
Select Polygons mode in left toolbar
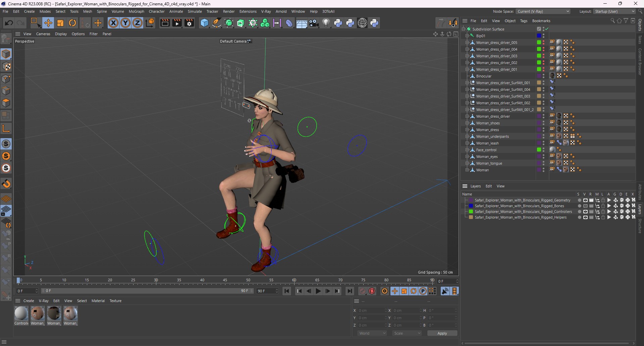[x=6, y=103]
